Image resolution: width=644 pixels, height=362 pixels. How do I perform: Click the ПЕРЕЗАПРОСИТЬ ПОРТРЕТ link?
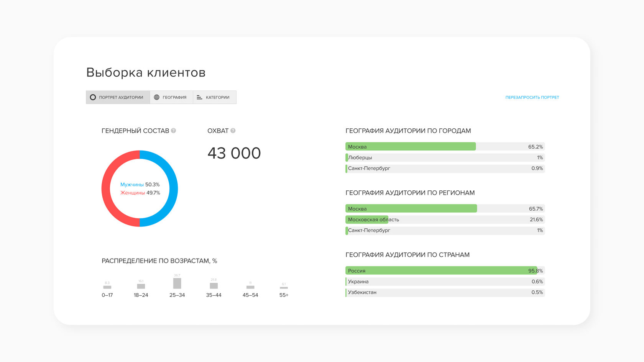tap(532, 97)
